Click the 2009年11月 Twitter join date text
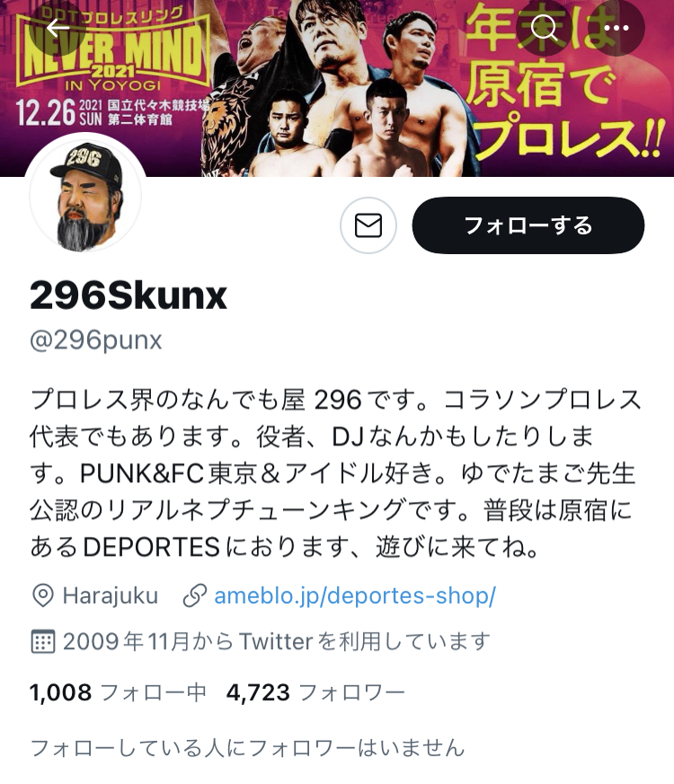The image size is (674, 784). pos(276,641)
